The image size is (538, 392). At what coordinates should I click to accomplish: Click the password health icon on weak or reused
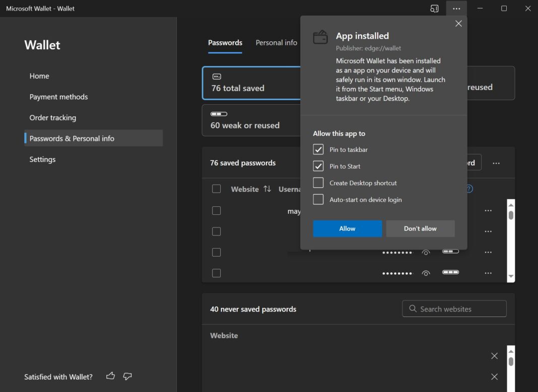tap(219, 114)
